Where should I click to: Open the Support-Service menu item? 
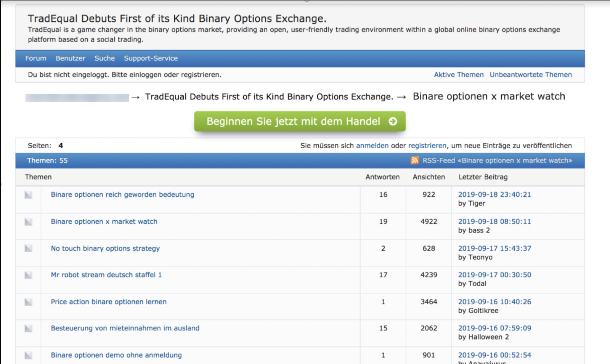click(151, 58)
